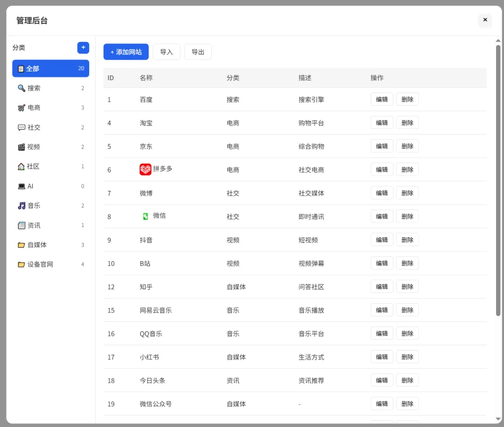Click the scrollbar up arrow
This screenshot has width=504, height=427.
[498, 41]
